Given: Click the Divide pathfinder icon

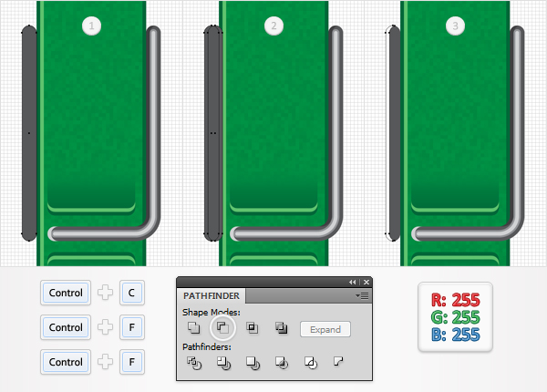Looking at the screenshot, I should coord(194,363).
